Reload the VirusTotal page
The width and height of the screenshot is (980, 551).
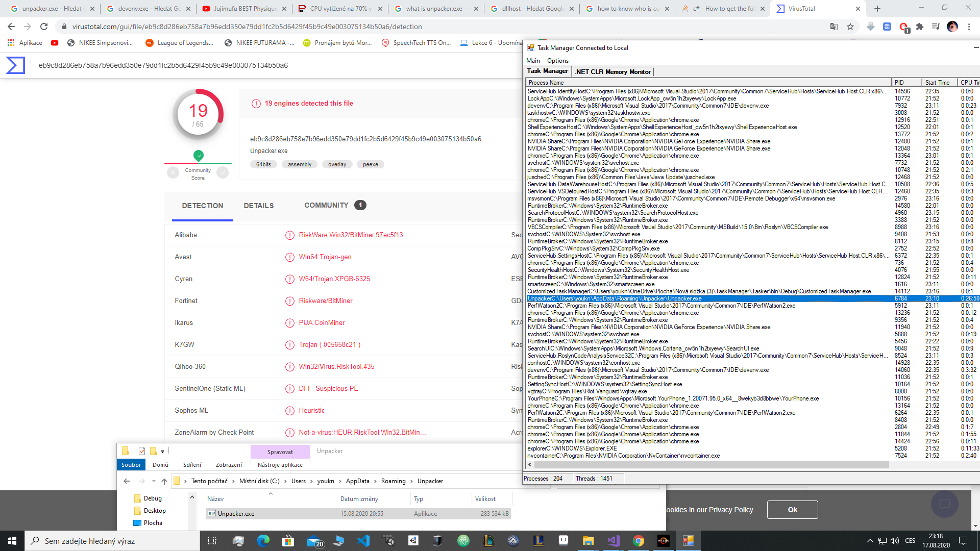[x=44, y=27]
